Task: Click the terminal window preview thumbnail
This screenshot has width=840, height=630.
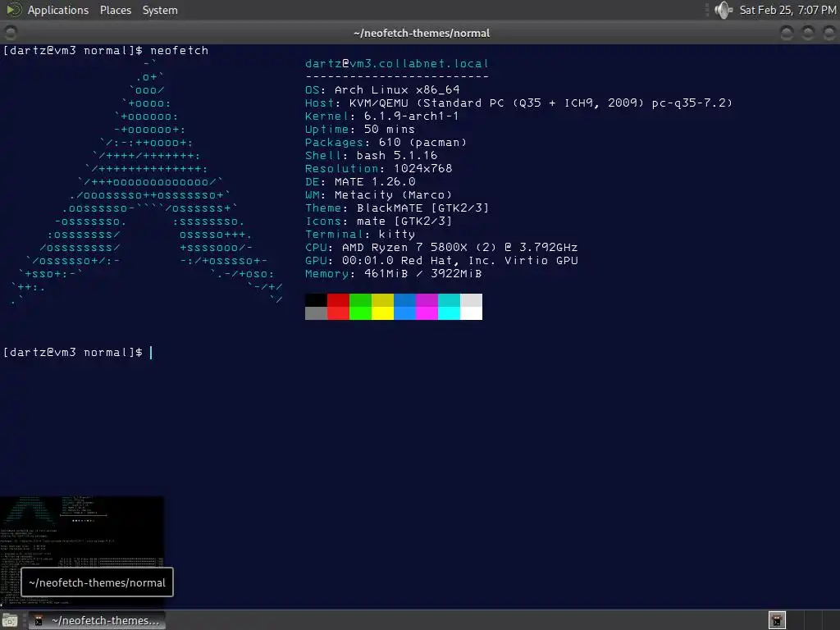Action: click(82, 552)
